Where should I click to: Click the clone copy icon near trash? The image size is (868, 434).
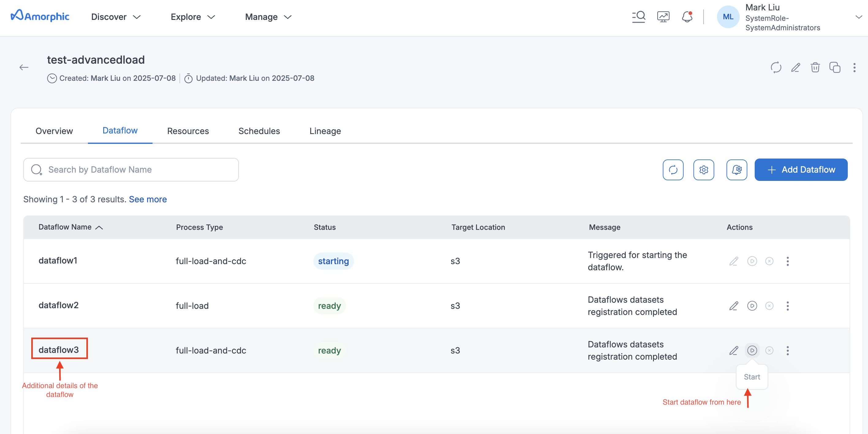coord(834,67)
